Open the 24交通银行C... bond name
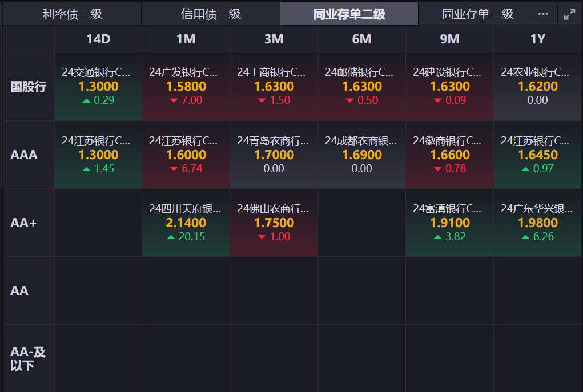The image size is (583, 392). click(96, 72)
